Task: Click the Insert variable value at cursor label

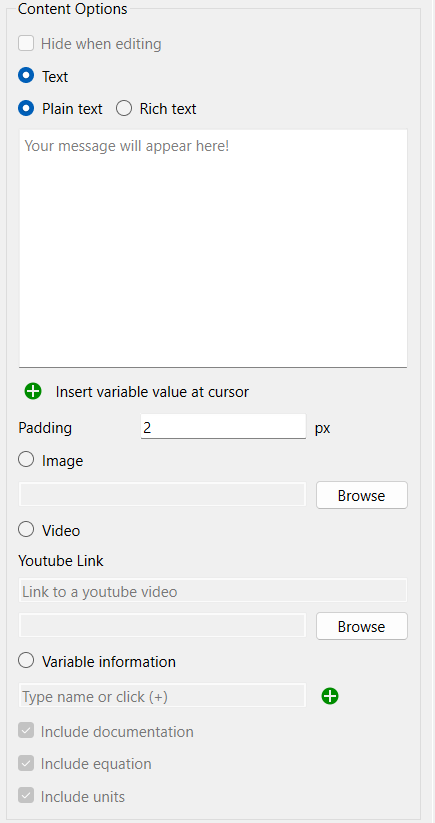Action: point(152,392)
